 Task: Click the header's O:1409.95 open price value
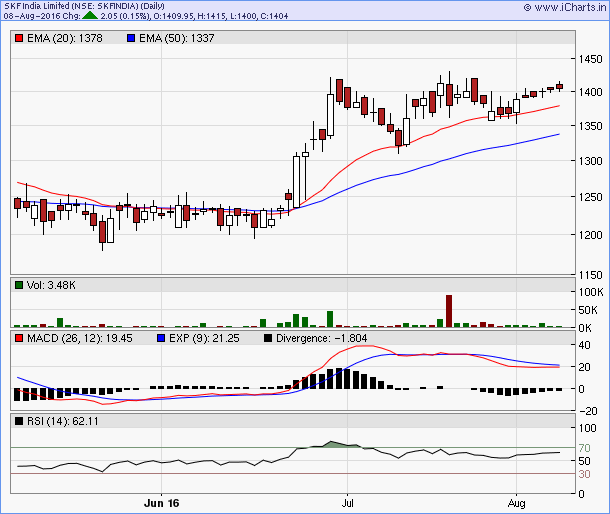(174, 16)
